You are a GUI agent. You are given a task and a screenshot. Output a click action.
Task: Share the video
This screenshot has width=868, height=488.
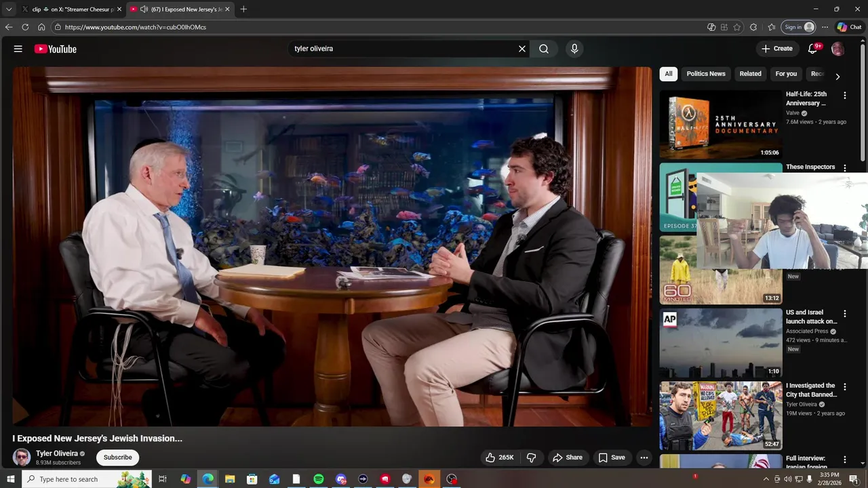pyautogui.click(x=568, y=457)
